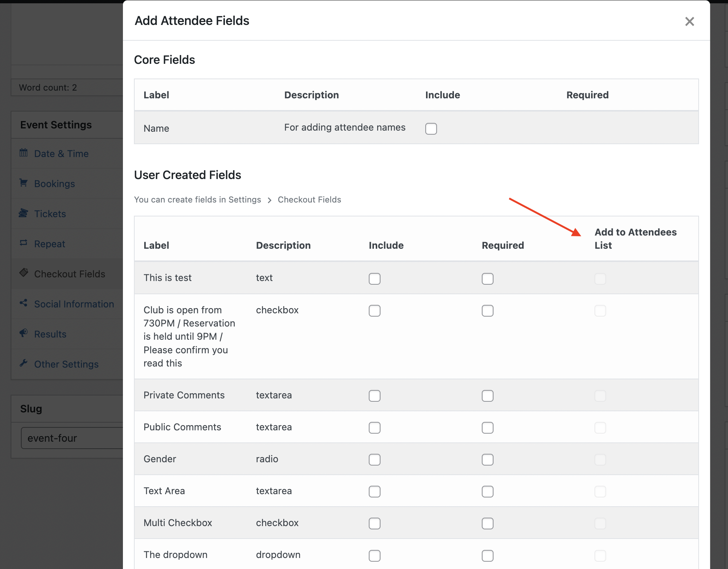This screenshot has width=728, height=569.
Task: Select the Tickets icon in Event Settings
Action: [x=23, y=213]
